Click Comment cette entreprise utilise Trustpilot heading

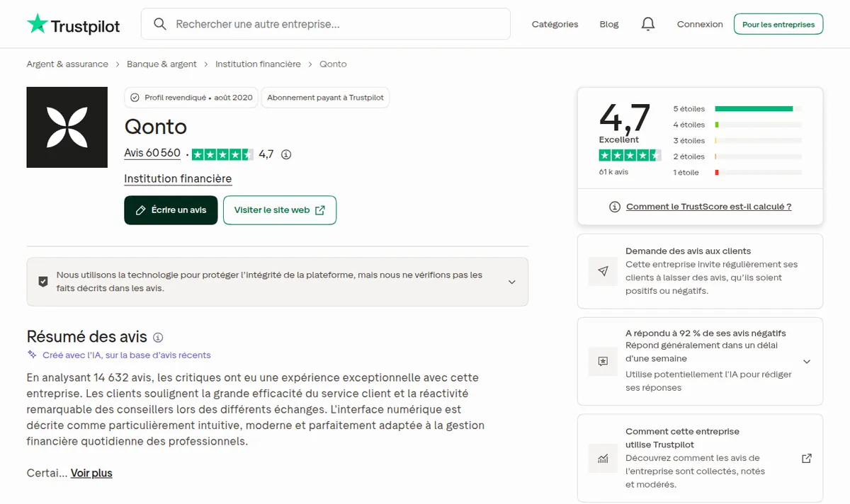tap(682, 438)
